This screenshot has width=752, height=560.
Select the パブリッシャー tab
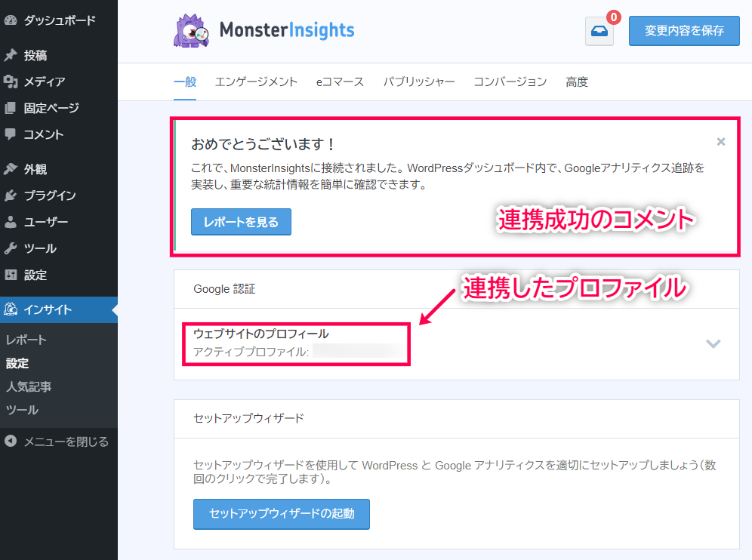coord(419,82)
